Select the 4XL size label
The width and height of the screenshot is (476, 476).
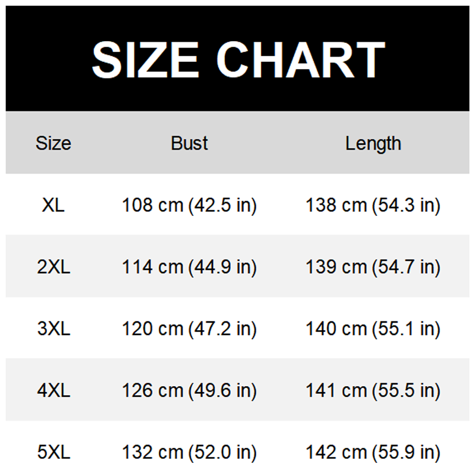(54, 390)
